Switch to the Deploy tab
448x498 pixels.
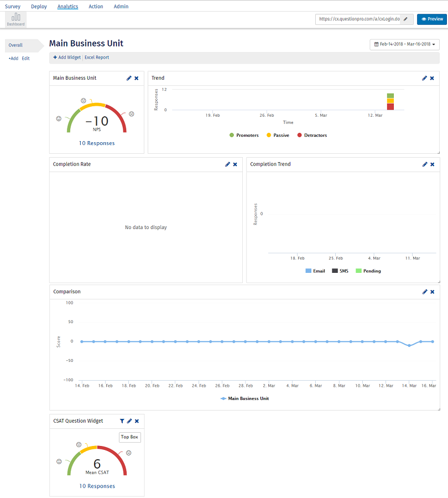(x=39, y=7)
